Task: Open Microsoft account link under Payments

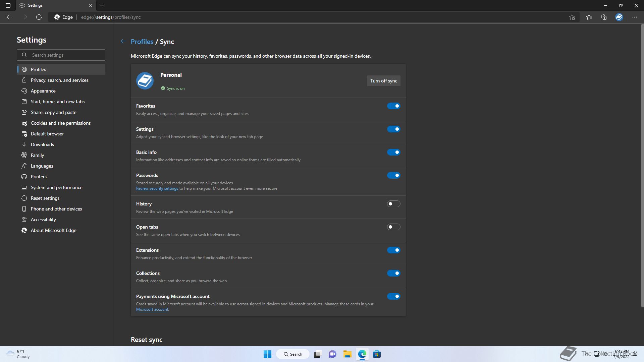Action: pos(152,309)
